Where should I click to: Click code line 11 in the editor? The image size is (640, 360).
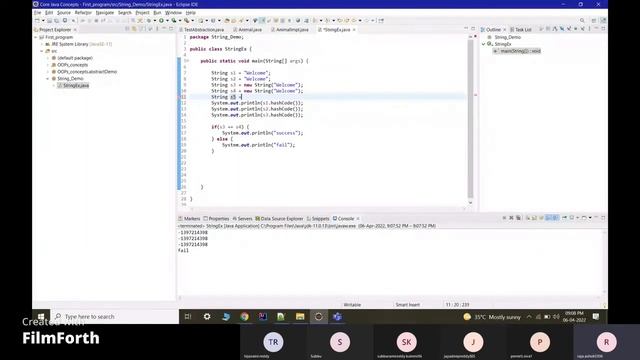pos(327,97)
